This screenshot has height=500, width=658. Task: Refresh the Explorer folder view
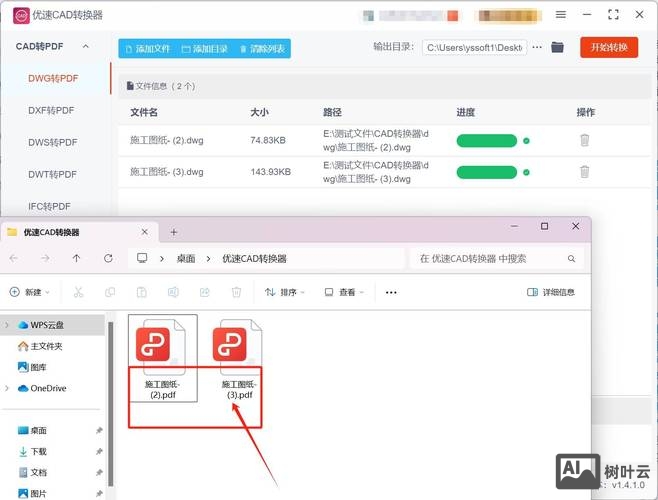pos(108,258)
